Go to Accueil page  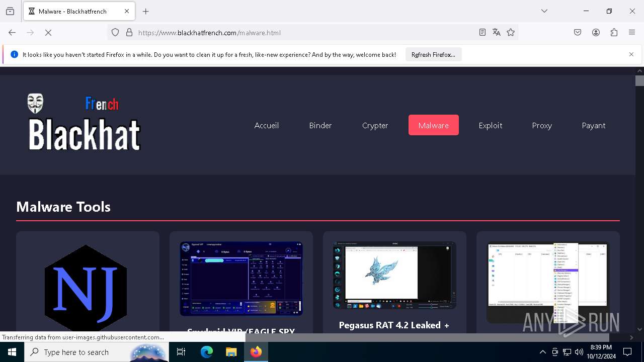coord(267,125)
